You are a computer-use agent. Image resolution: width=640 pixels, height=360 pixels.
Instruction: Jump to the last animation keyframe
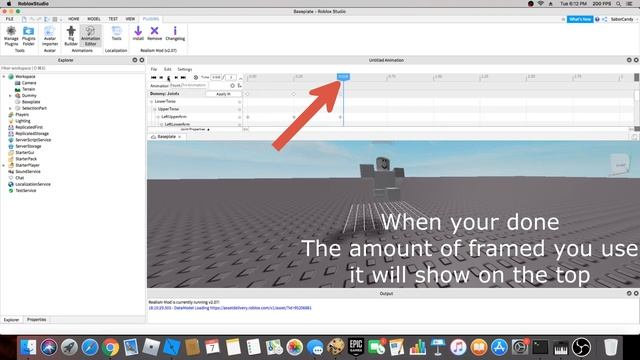(183, 77)
